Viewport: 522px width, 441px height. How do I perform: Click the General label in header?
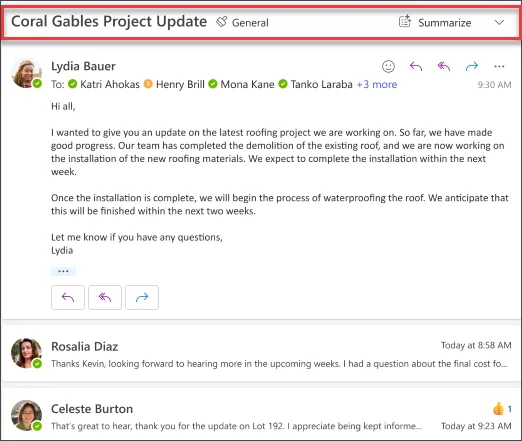(250, 23)
